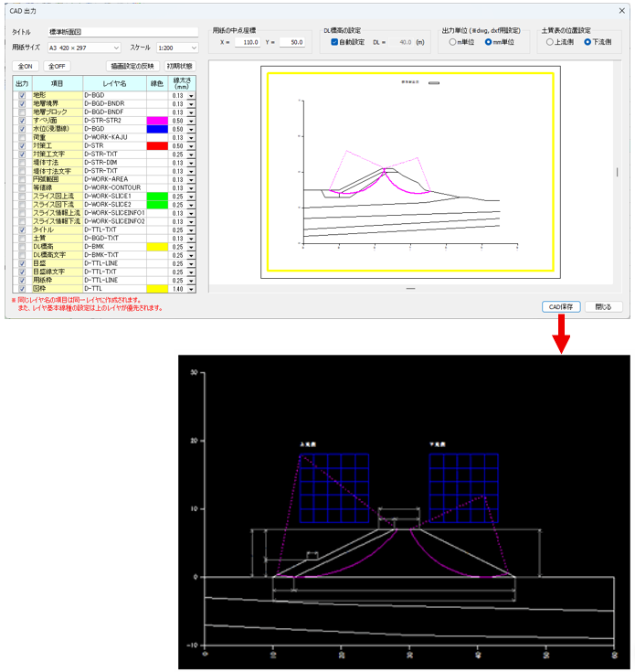Screen dimensions: 635x672
Task: Click the 全ON button
Action: click(26, 67)
